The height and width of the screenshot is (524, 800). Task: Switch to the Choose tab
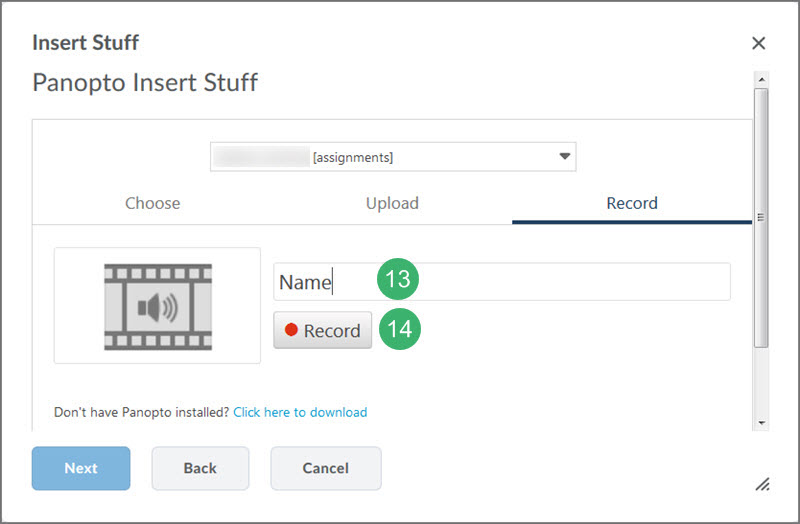point(153,203)
